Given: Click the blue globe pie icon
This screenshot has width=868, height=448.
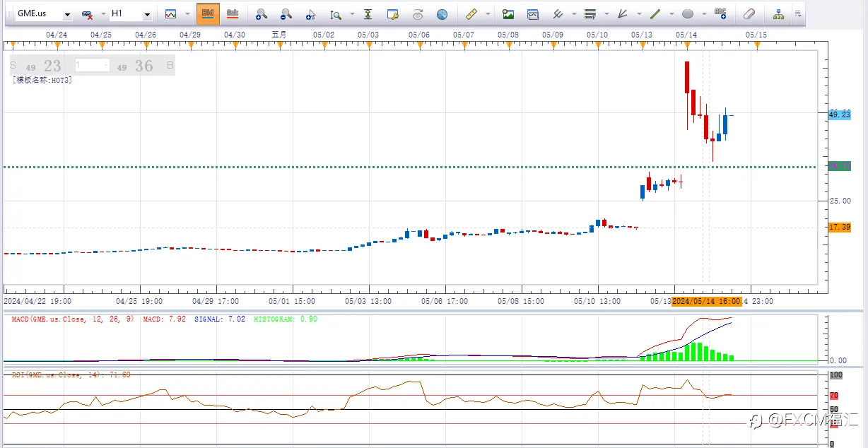Looking at the screenshot, I should 442,14.
